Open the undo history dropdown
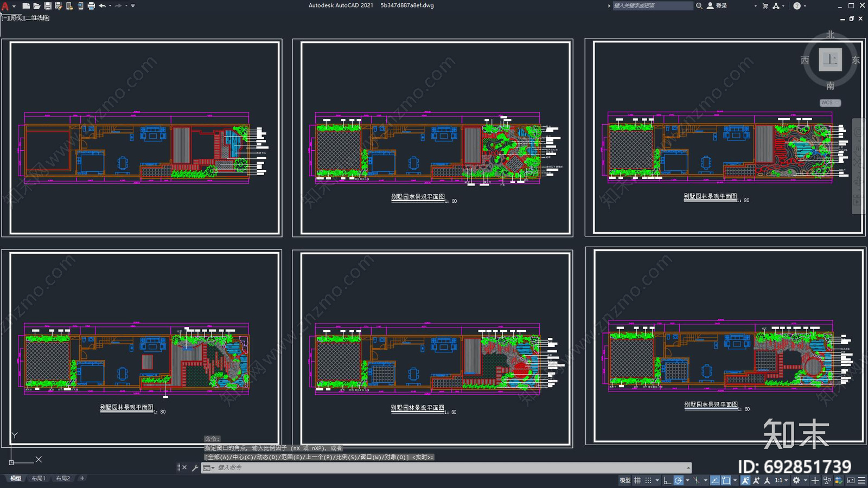The width and height of the screenshot is (868, 488). pyautogui.click(x=110, y=6)
